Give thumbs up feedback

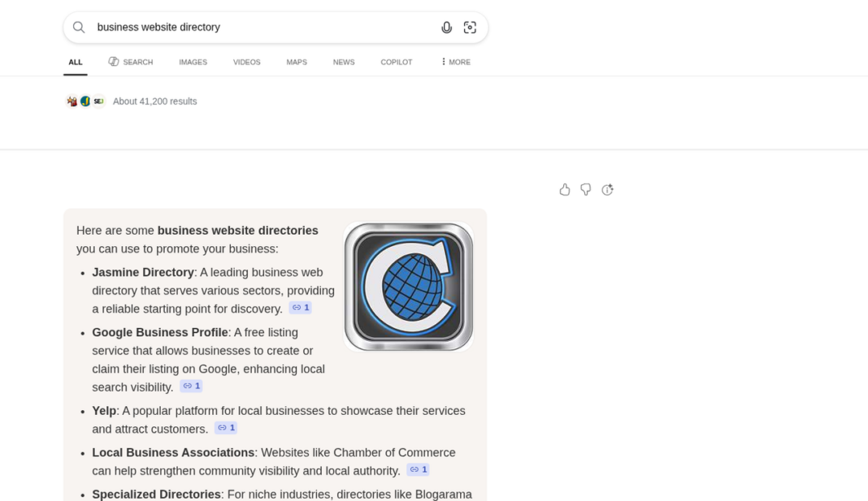pos(564,190)
